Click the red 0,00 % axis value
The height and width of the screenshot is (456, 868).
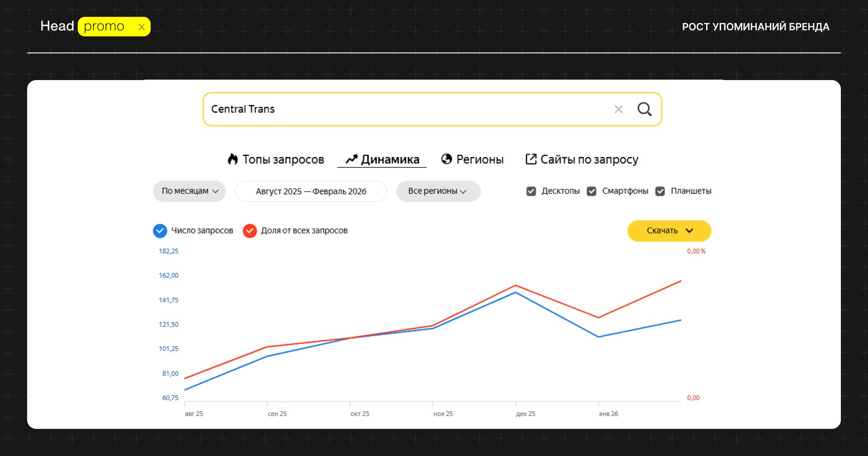point(696,252)
